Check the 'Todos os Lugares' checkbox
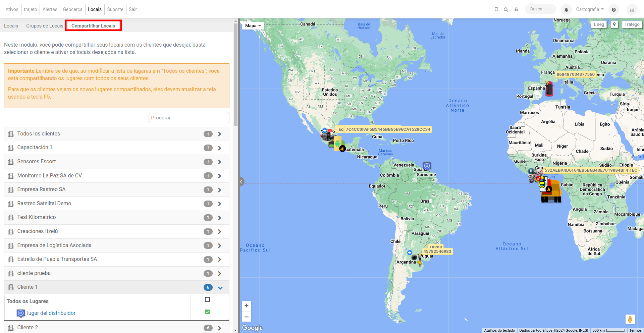The image size is (644, 333). pyautogui.click(x=207, y=299)
